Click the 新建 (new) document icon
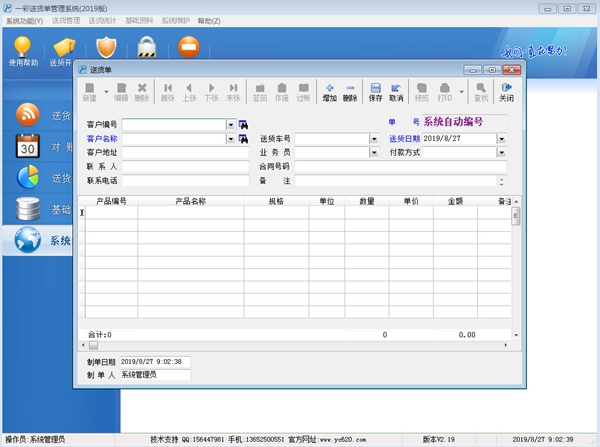Viewport: 600px width, 447px height. coord(90,89)
